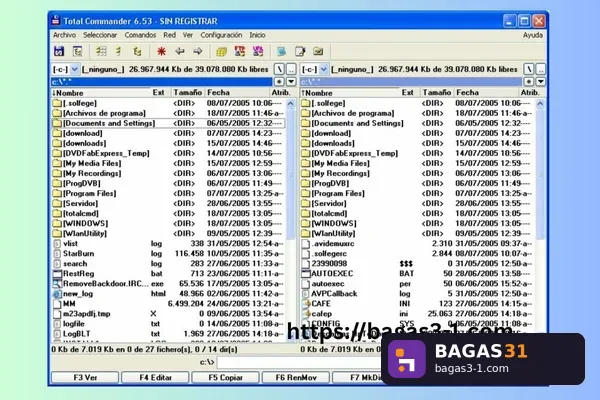Open the Ver menu
Viewport: 600px width, 400px height.
coord(188,35)
